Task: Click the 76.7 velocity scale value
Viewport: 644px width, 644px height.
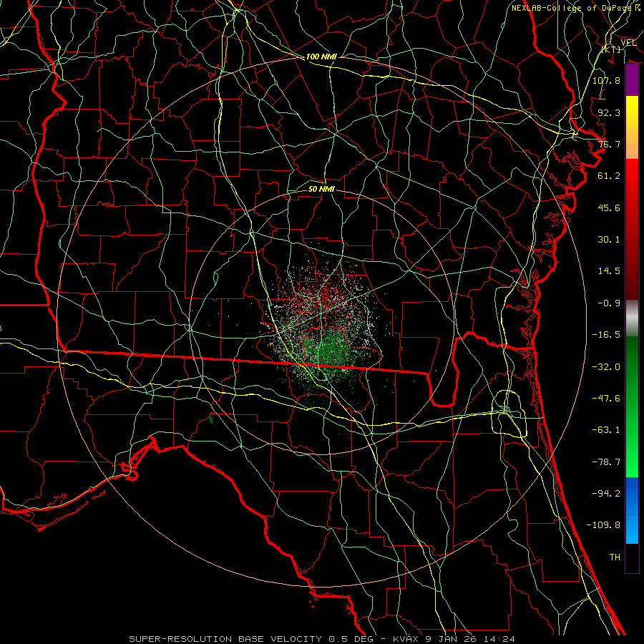Action: click(x=609, y=144)
